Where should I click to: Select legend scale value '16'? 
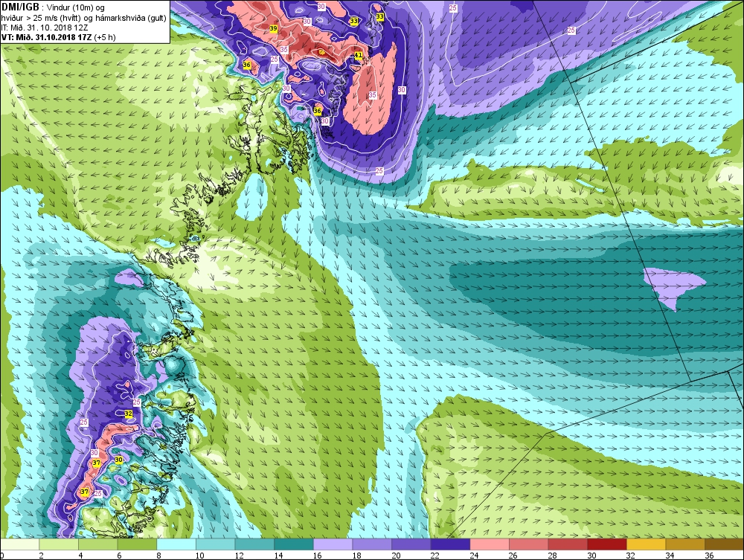pos(317,556)
